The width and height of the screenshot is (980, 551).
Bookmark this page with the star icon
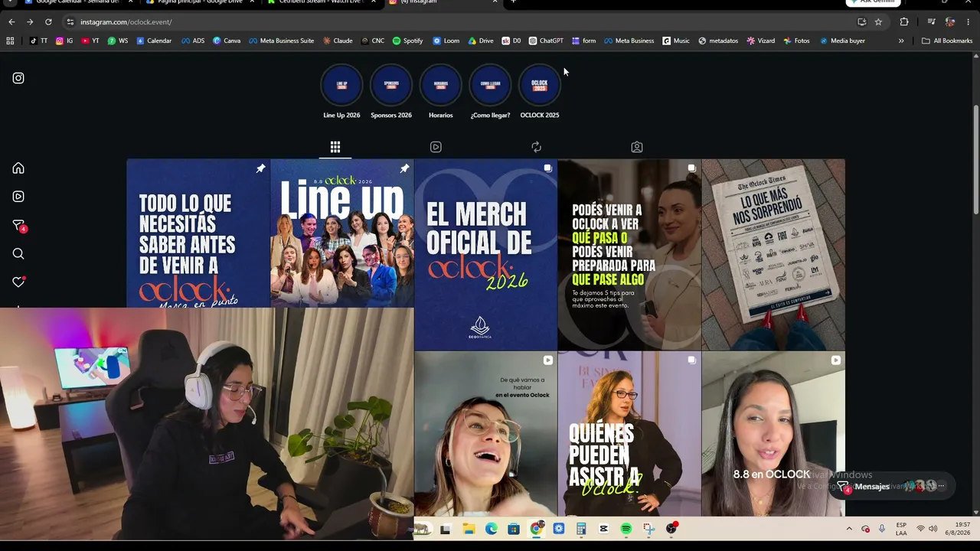878,22
